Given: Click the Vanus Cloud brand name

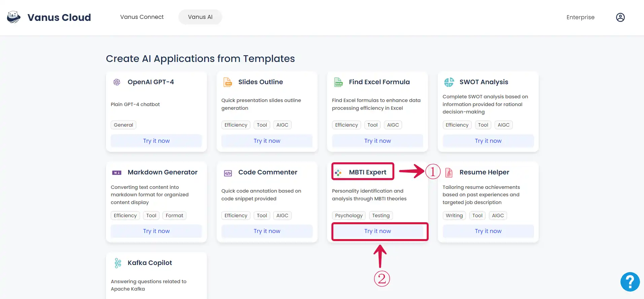Looking at the screenshot, I should pos(59,17).
